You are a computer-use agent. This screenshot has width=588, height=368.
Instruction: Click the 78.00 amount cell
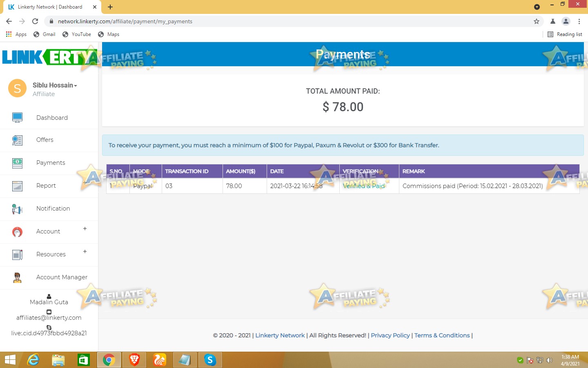[x=245, y=186]
